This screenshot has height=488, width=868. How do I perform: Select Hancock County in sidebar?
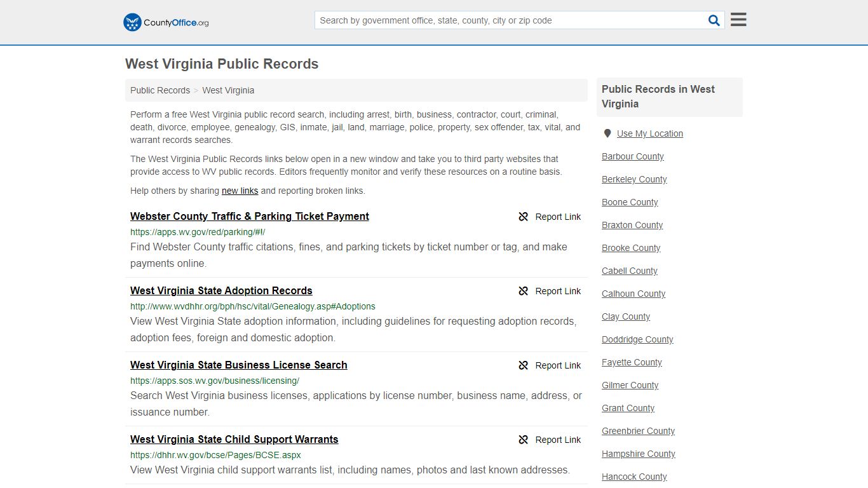point(634,477)
